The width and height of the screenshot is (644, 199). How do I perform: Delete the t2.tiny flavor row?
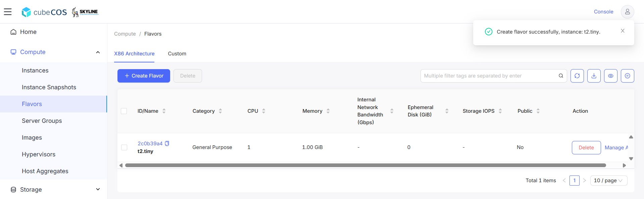pos(586,148)
